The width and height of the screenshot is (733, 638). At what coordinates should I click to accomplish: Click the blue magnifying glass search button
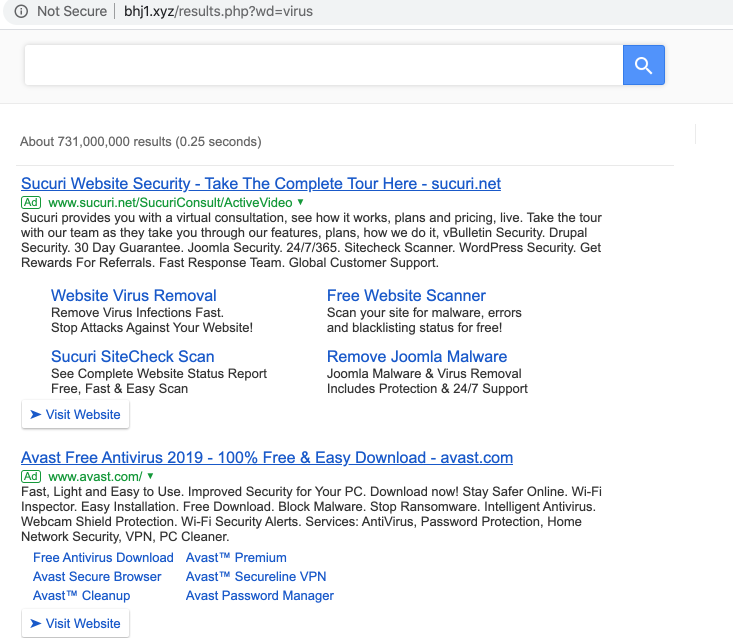pos(643,66)
